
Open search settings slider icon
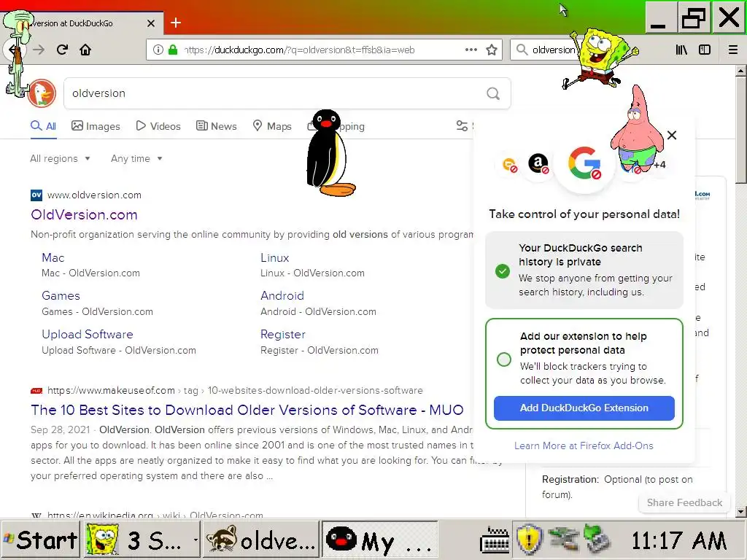462,125
